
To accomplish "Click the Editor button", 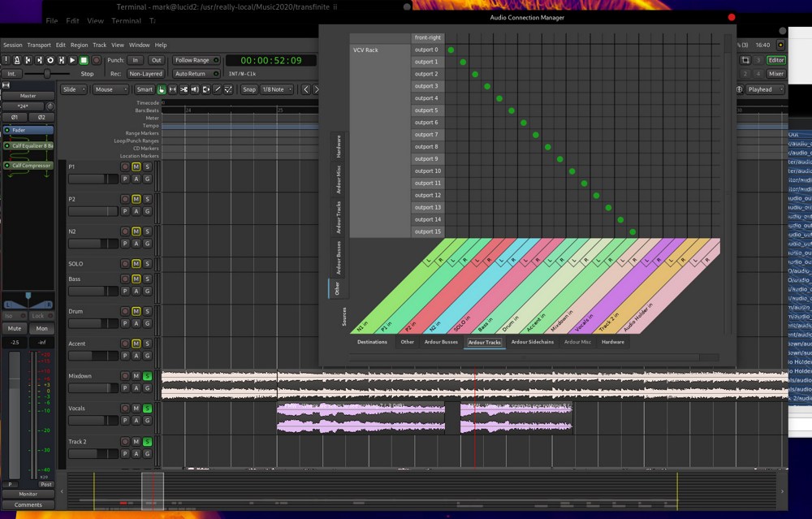I will 775,60.
